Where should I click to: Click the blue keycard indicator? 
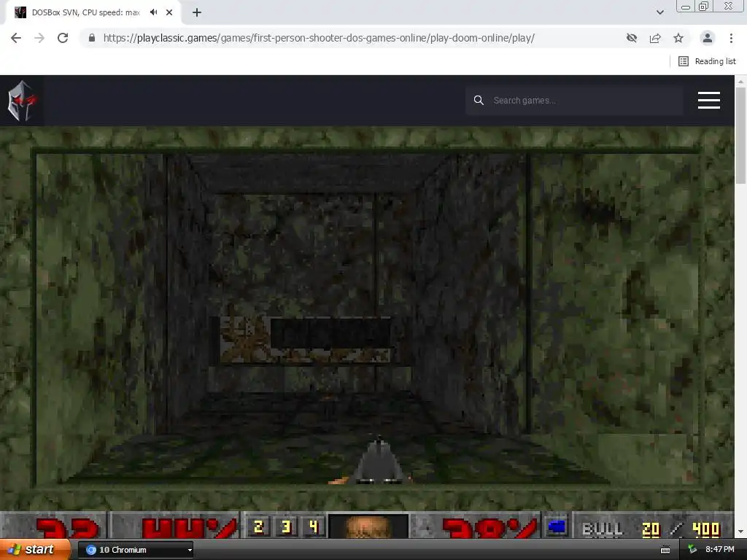coord(557,526)
